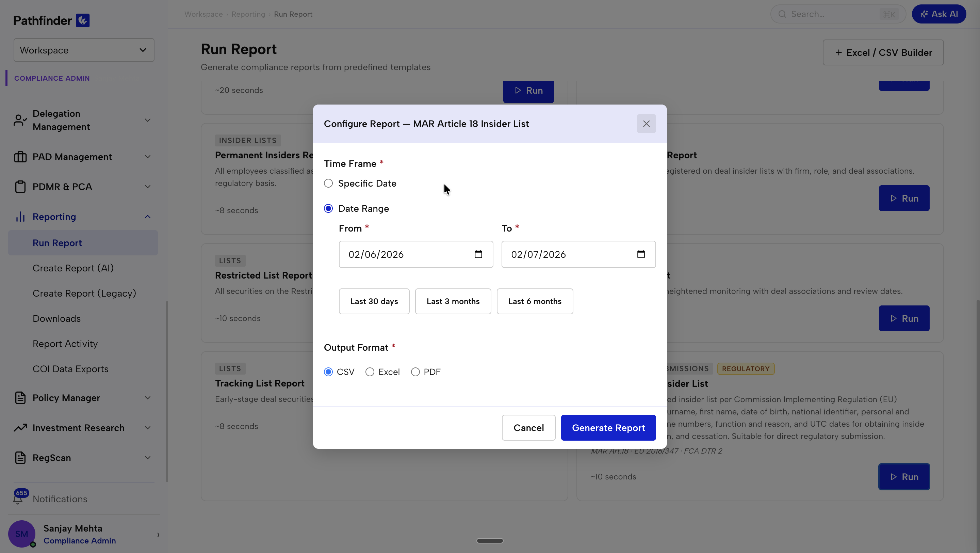The width and height of the screenshot is (980, 553).
Task: Open Run Report in the sidebar
Action: 83,243
